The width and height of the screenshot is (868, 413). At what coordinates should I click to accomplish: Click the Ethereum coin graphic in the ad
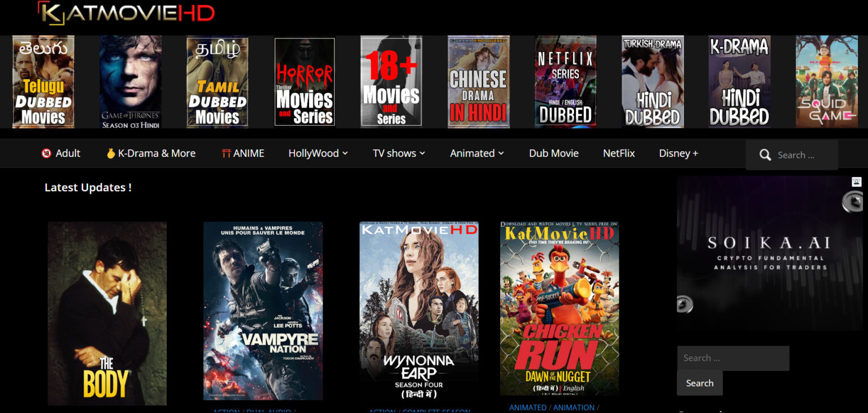tap(853, 203)
